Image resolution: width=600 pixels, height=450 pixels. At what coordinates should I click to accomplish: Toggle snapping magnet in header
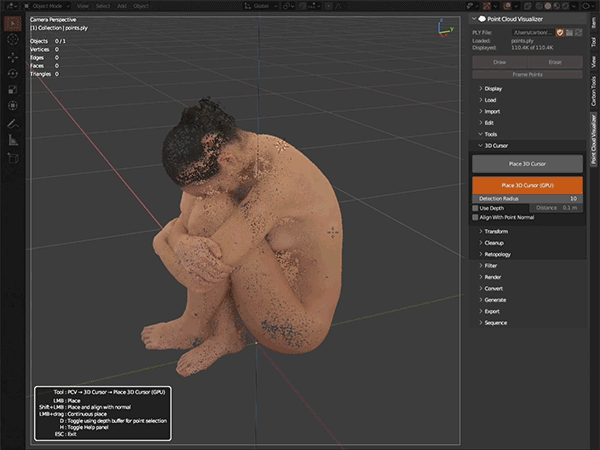pos(302,6)
